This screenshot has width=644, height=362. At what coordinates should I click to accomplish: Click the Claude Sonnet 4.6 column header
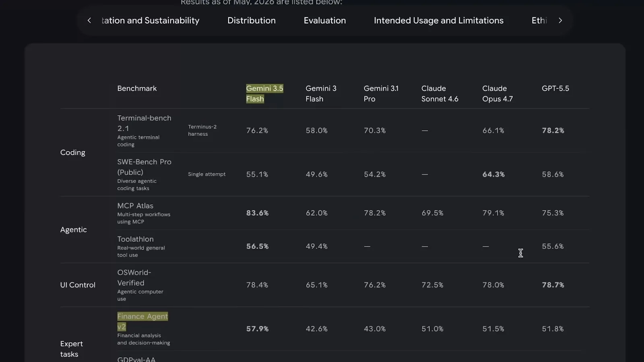(440, 93)
